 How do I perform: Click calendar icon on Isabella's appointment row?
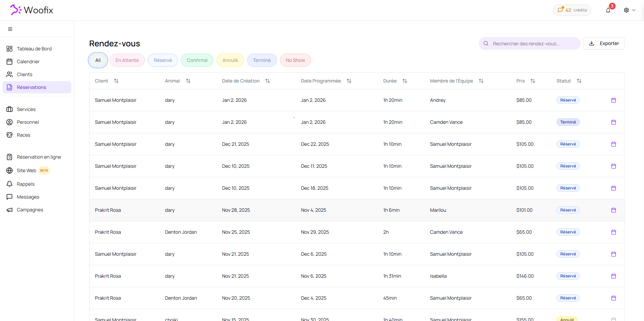(x=613, y=276)
